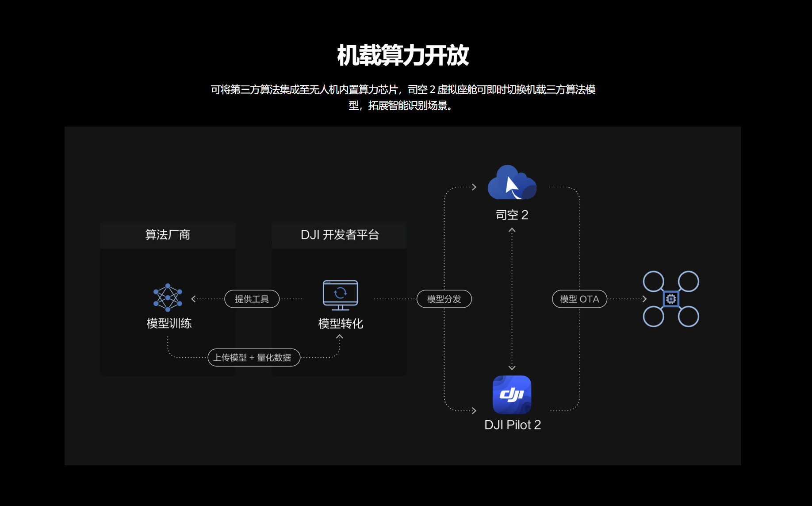The width and height of the screenshot is (812, 506).
Task: Click the description paragraph starting 可将第三方算法
Action: [403, 97]
